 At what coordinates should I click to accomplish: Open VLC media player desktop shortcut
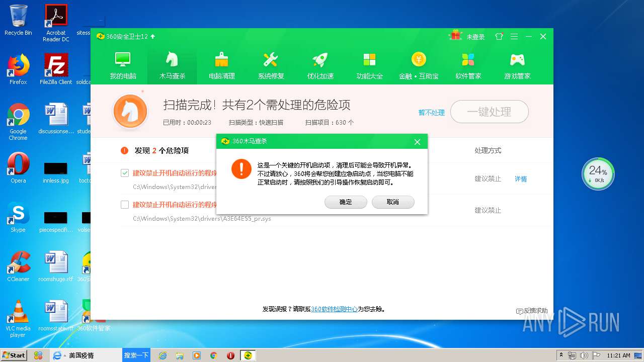(x=18, y=319)
